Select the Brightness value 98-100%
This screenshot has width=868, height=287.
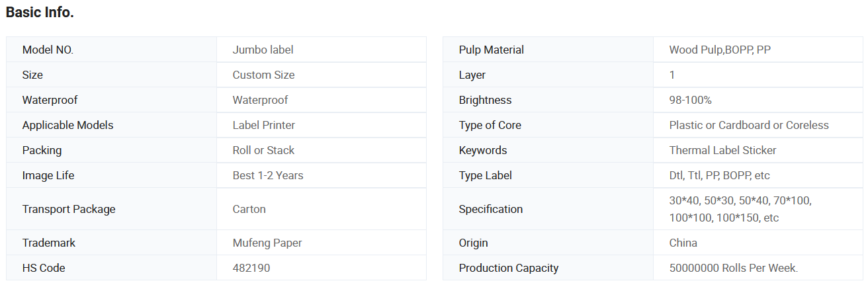[691, 100]
